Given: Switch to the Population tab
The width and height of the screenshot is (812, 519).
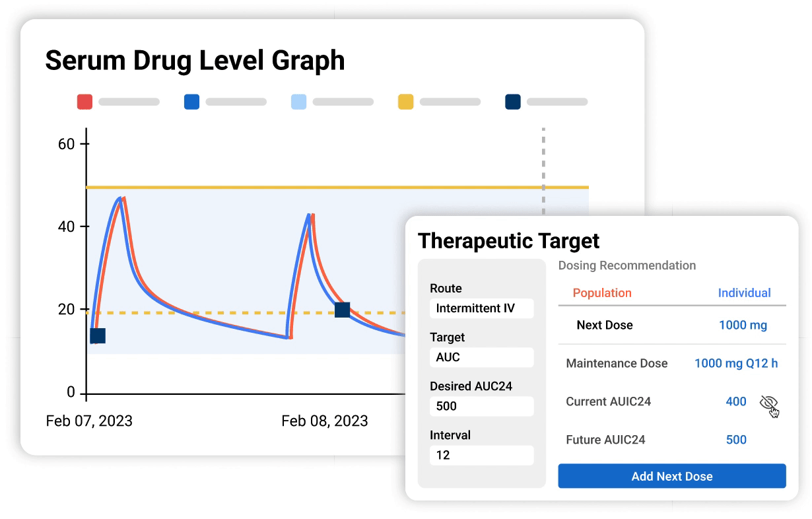Looking at the screenshot, I should (601, 293).
